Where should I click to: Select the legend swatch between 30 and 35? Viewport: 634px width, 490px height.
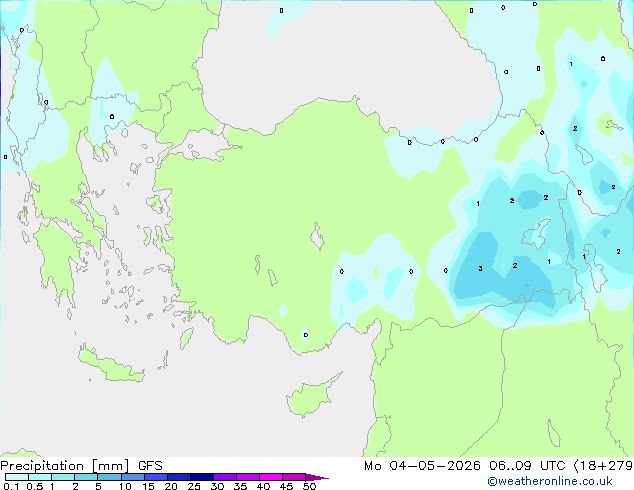click(225, 477)
